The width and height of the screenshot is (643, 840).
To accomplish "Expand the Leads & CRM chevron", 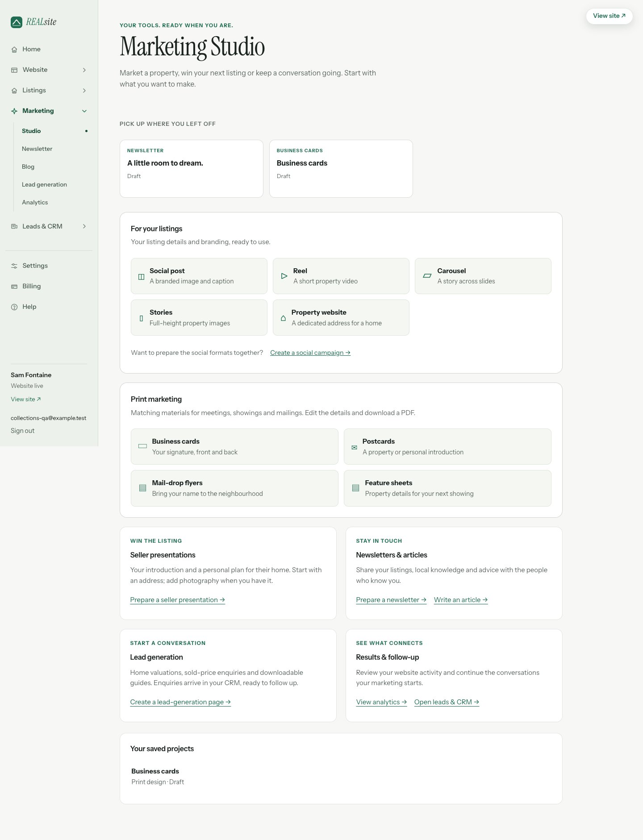I will pyautogui.click(x=84, y=227).
